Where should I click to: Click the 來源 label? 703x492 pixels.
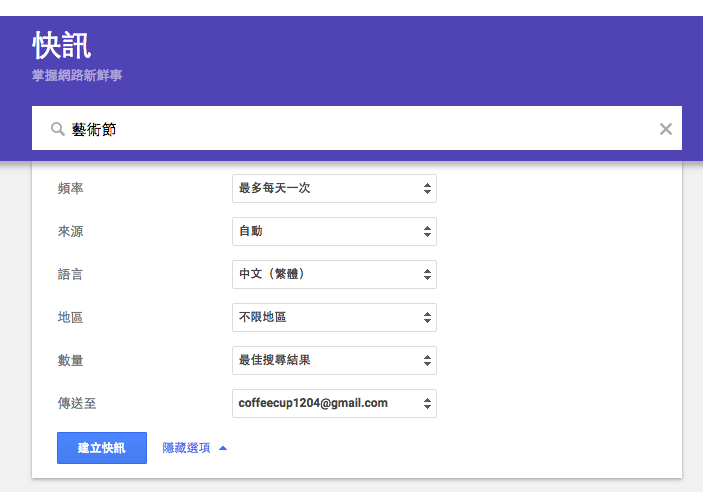[x=70, y=231]
